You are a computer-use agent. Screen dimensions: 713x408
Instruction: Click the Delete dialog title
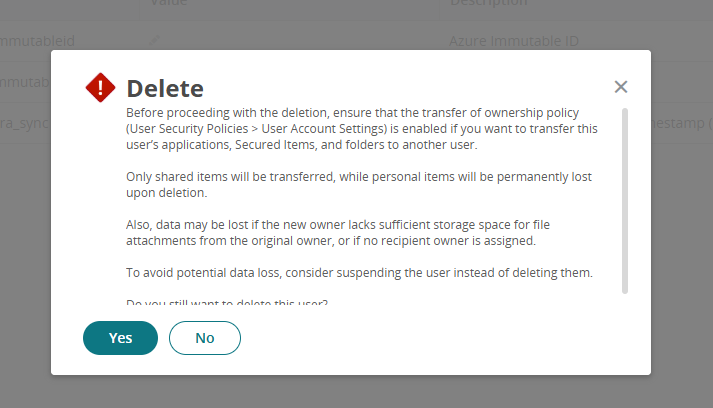pos(165,88)
